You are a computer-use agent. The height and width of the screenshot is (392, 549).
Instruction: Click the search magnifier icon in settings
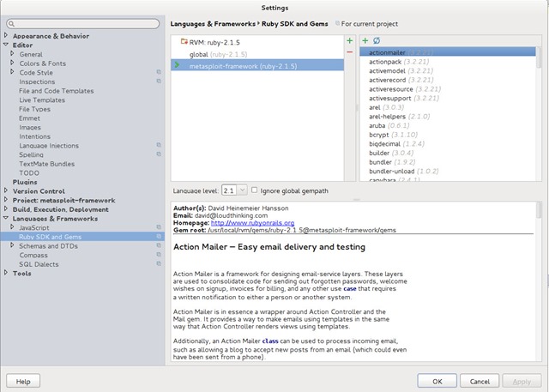[11, 24]
